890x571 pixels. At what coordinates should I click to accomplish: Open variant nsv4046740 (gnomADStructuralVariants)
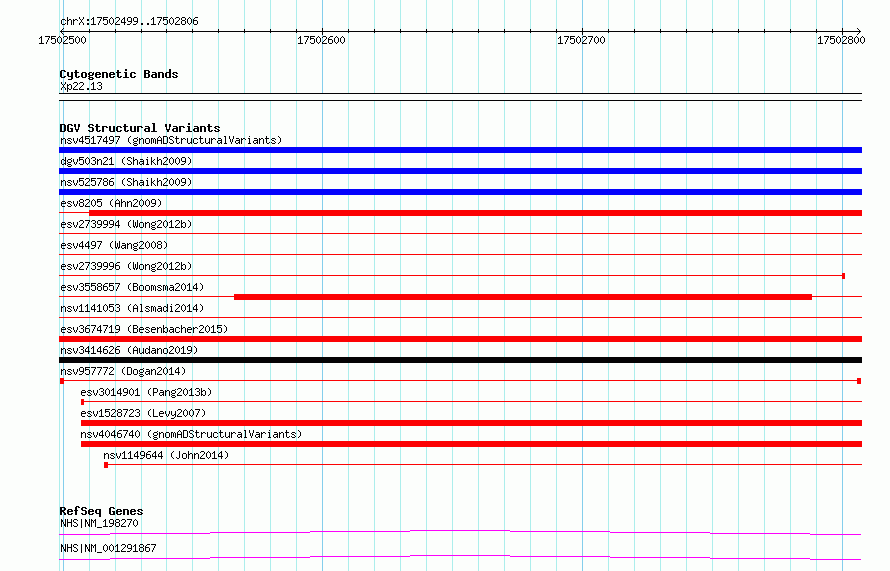[191, 434]
